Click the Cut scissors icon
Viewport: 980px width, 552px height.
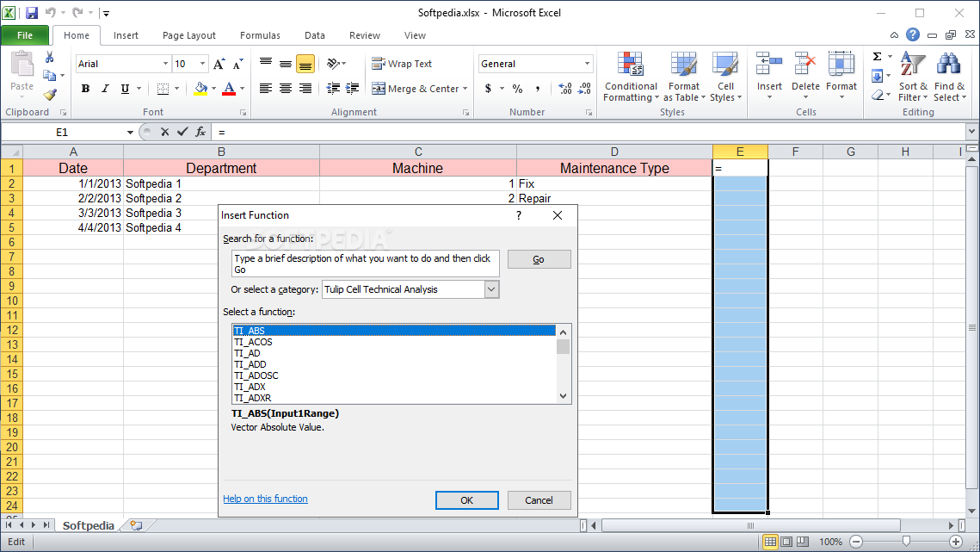point(49,58)
